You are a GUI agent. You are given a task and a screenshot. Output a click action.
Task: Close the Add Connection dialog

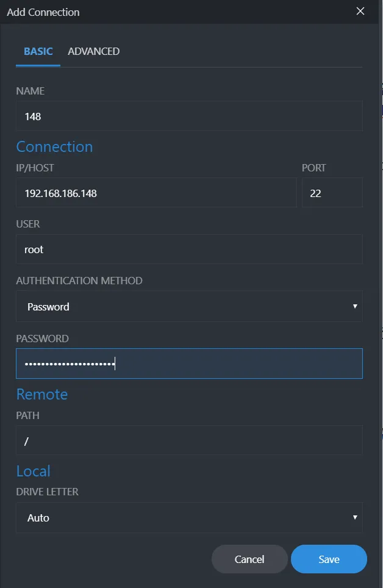[x=360, y=12]
